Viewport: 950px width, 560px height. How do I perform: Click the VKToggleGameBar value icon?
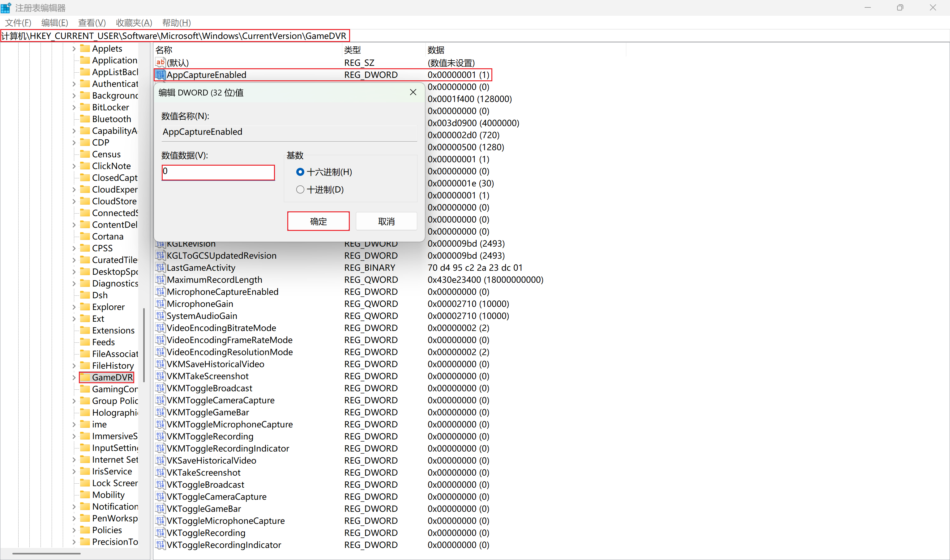point(160,509)
